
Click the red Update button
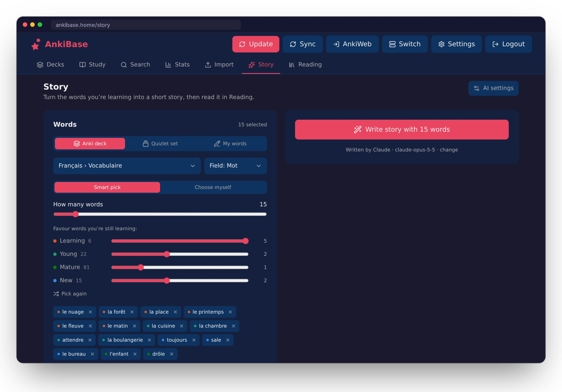coord(256,44)
